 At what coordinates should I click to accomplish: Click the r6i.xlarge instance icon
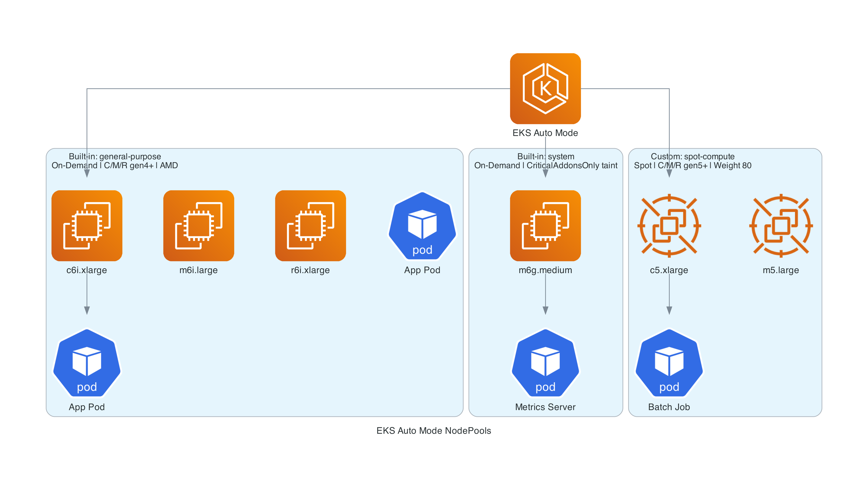310,226
